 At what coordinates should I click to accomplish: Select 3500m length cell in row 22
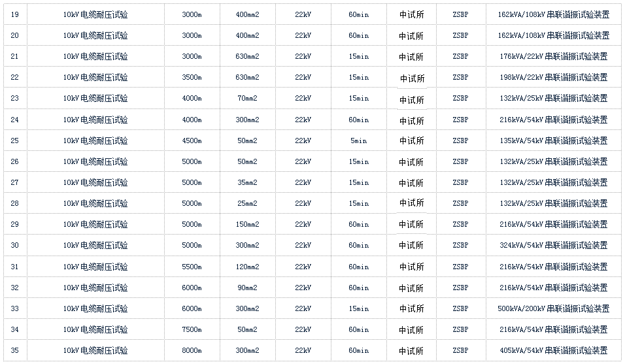click(x=192, y=77)
